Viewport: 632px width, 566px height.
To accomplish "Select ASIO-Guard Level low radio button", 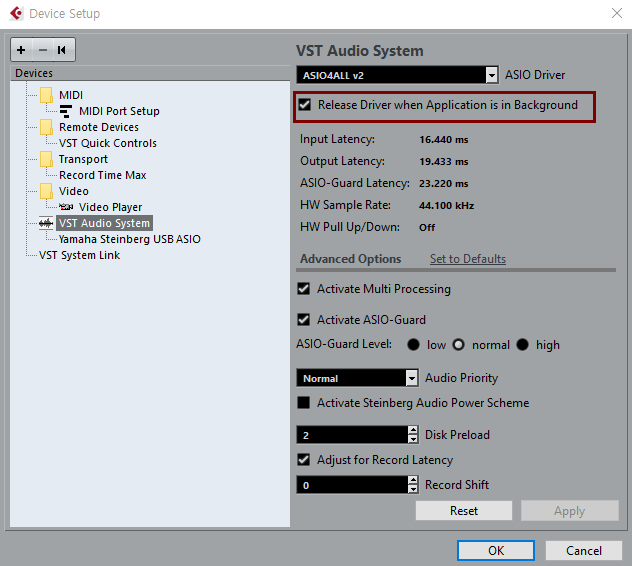I will (414, 345).
